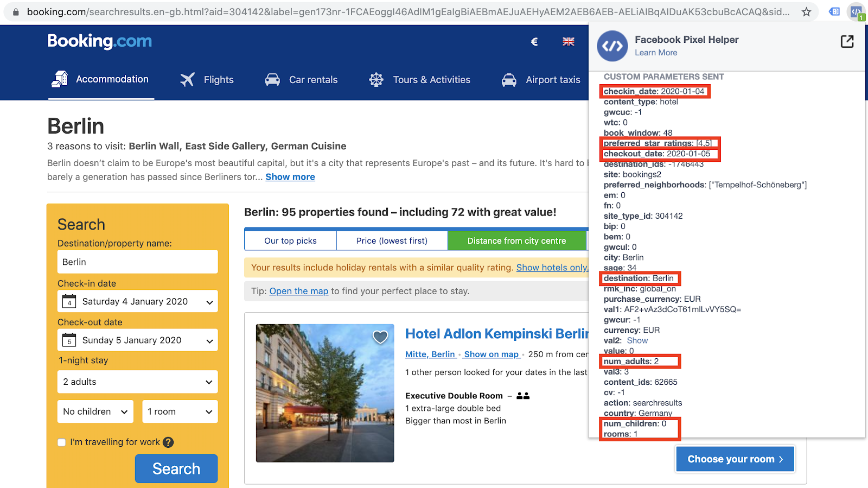Click the checkout_date: 2020-01-05 parameter
Image resolution: width=868 pixels, height=488 pixels.
click(x=657, y=154)
